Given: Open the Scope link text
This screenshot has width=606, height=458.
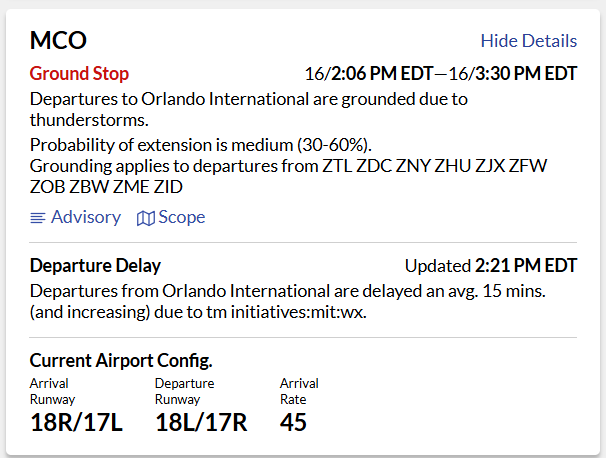Looking at the screenshot, I should [181, 217].
